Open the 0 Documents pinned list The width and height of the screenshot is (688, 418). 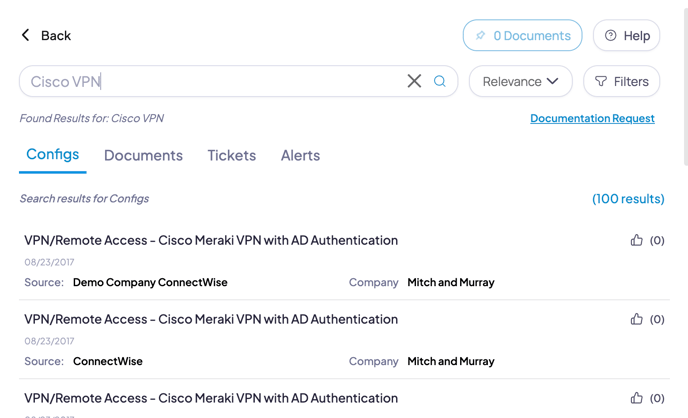(x=523, y=35)
